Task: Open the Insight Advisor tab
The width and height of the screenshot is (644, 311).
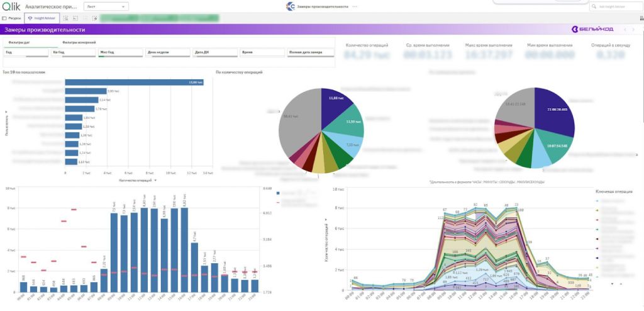Action: click(42, 18)
